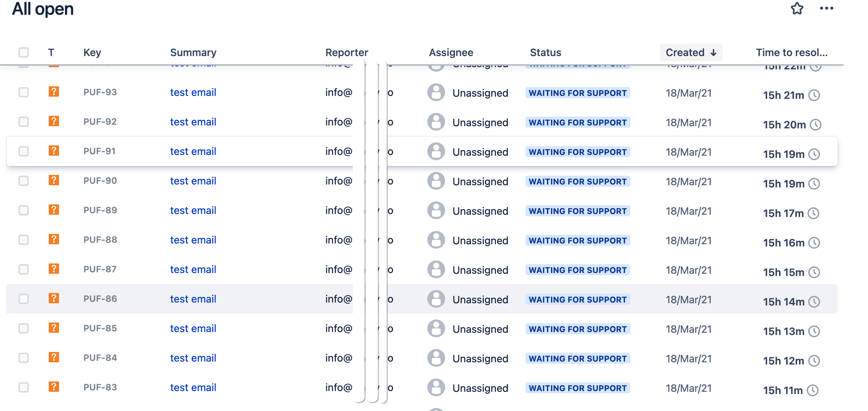
Task: Sort by the Summary column header
Action: click(193, 52)
